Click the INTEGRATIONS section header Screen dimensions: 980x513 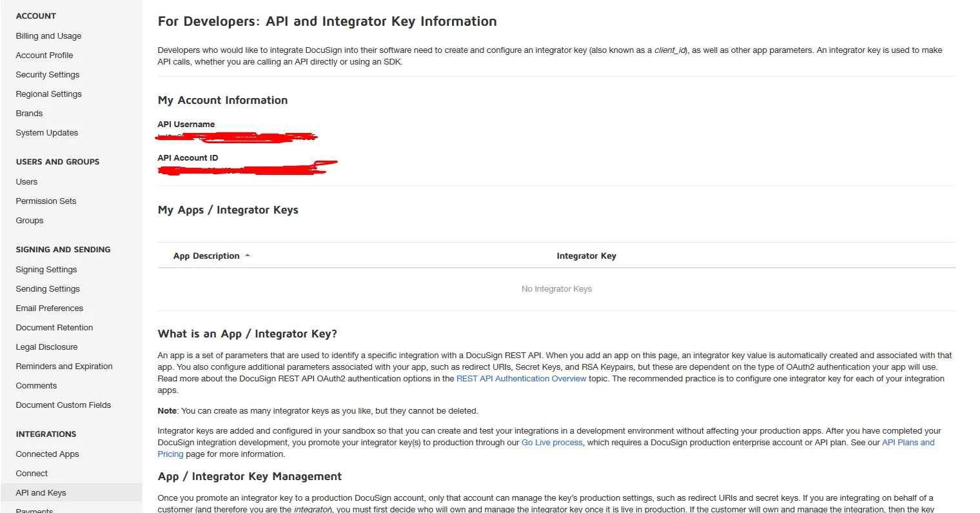point(46,434)
